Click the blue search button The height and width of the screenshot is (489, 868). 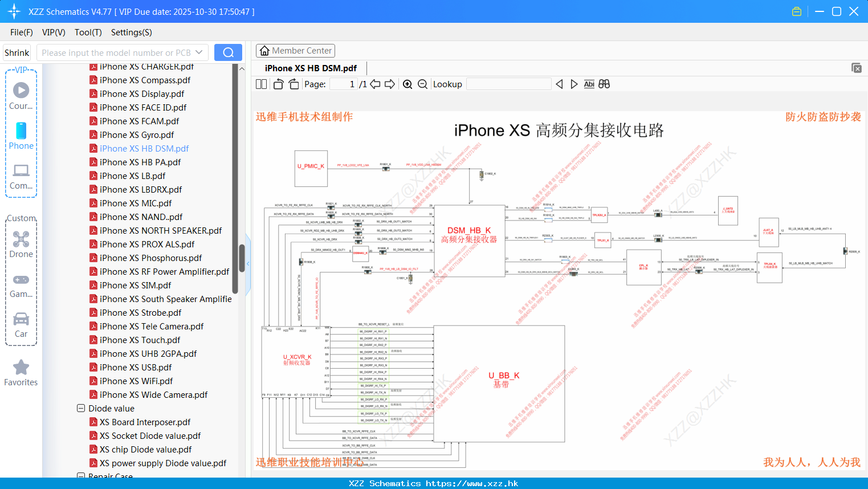point(228,52)
